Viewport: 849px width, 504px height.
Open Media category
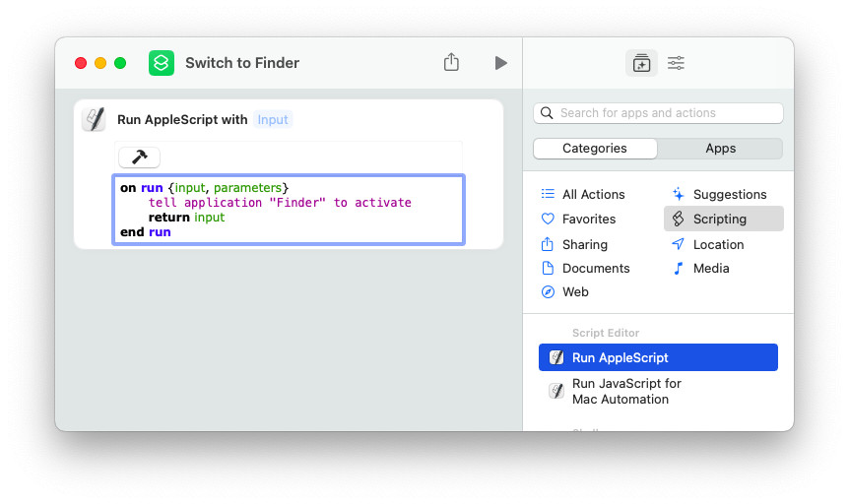(711, 269)
